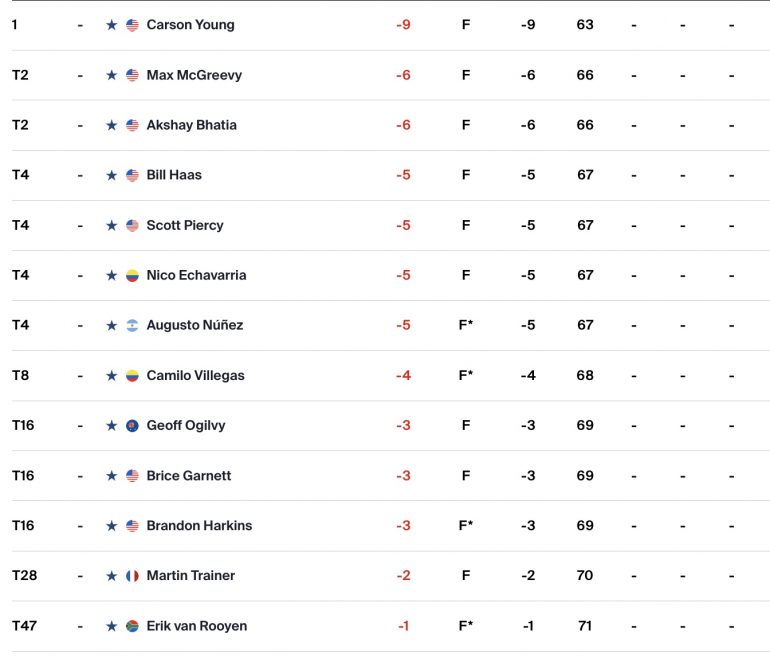Select Max McGreevy's round one score 66
Image resolution: width=770 pixels, height=658 pixels.
tap(585, 75)
